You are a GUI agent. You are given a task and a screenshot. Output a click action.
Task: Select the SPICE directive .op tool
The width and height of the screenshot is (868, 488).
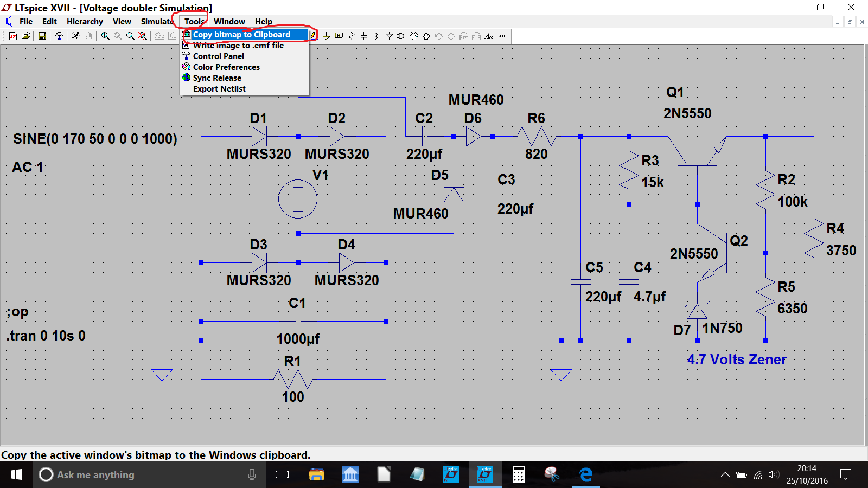click(501, 36)
